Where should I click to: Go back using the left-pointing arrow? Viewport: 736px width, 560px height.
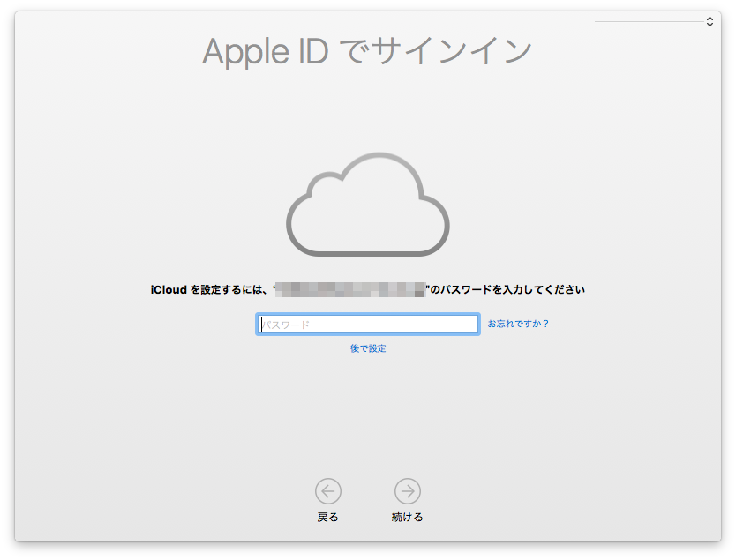coord(328,491)
